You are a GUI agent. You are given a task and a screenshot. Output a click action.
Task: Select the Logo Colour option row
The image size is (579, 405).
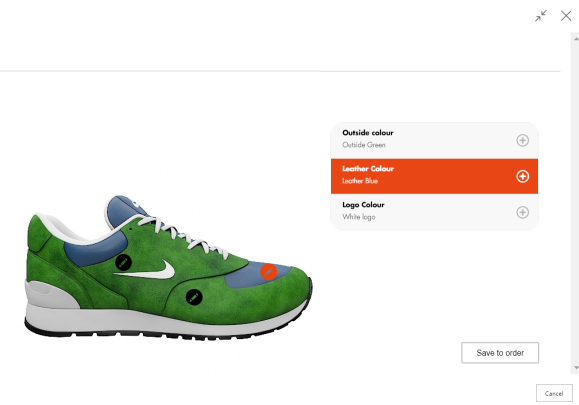coord(434,212)
